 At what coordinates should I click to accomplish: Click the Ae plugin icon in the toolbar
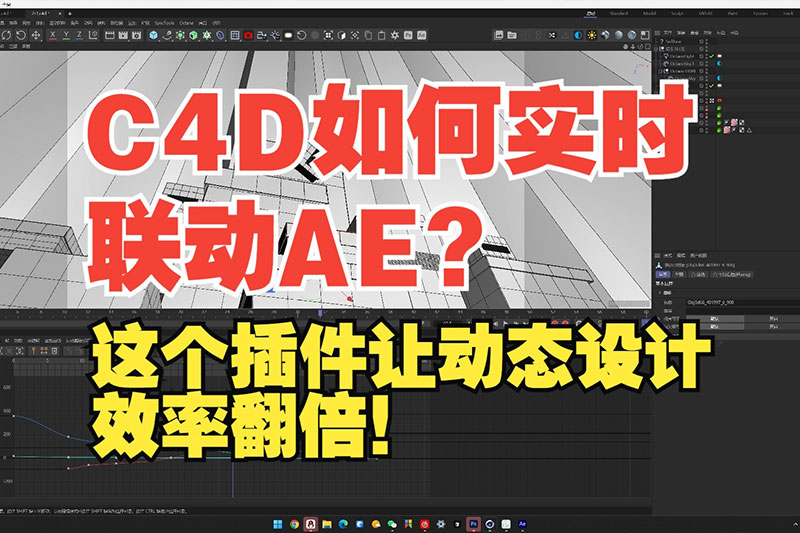(x=421, y=35)
